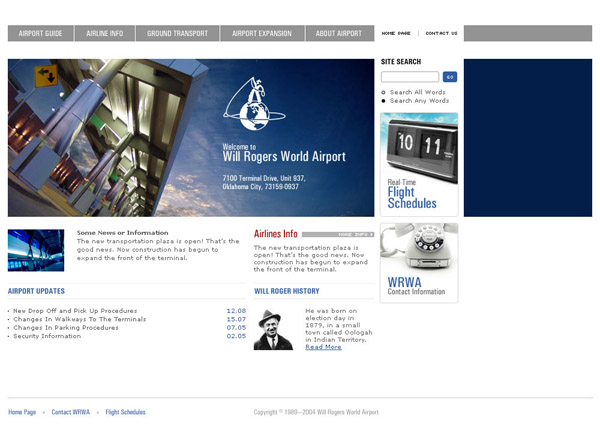The image size is (600, 424).
Task: Click the Contact Us top link
Action: point(441,33)
